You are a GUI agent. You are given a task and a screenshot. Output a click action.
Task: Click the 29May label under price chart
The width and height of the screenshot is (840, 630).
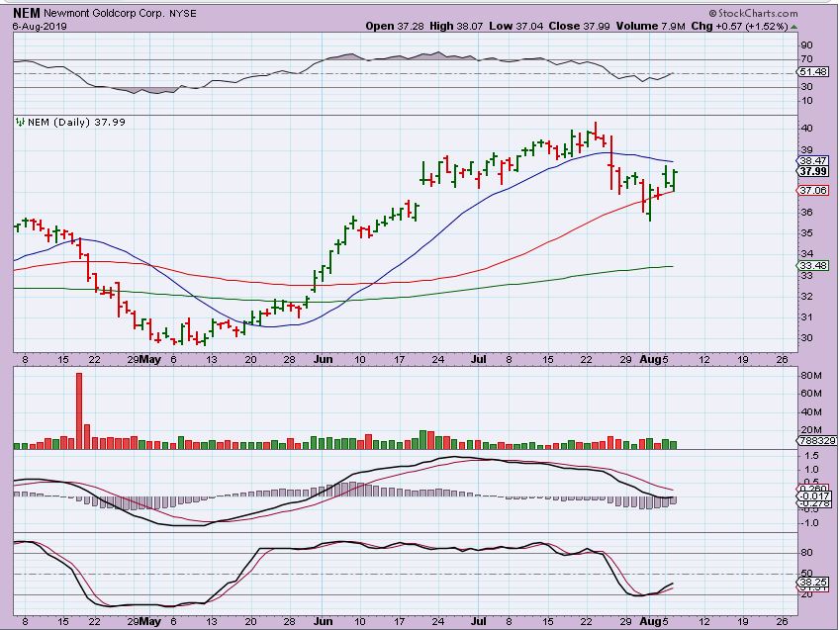click(144, 359)
